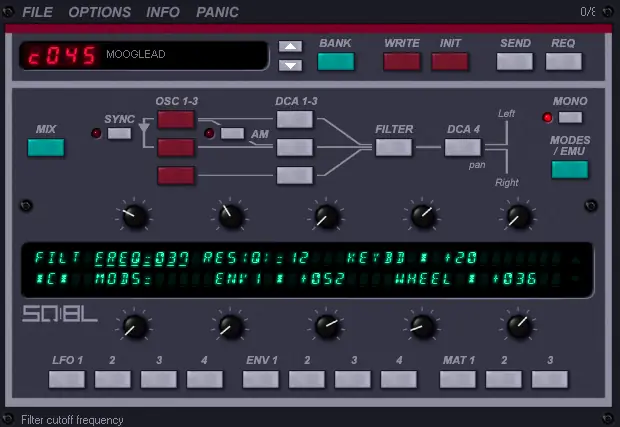
Task: Open the MAT 2 page
Action: 504,380
